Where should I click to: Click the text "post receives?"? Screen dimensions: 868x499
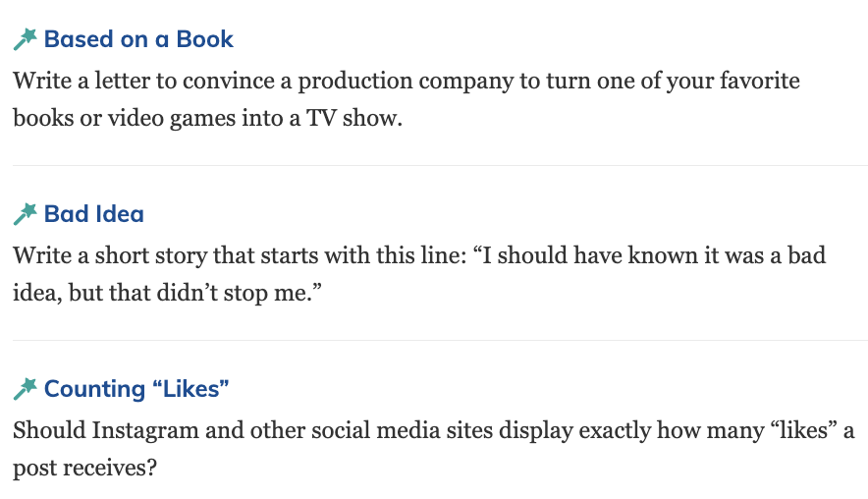[x=85, y=468]
